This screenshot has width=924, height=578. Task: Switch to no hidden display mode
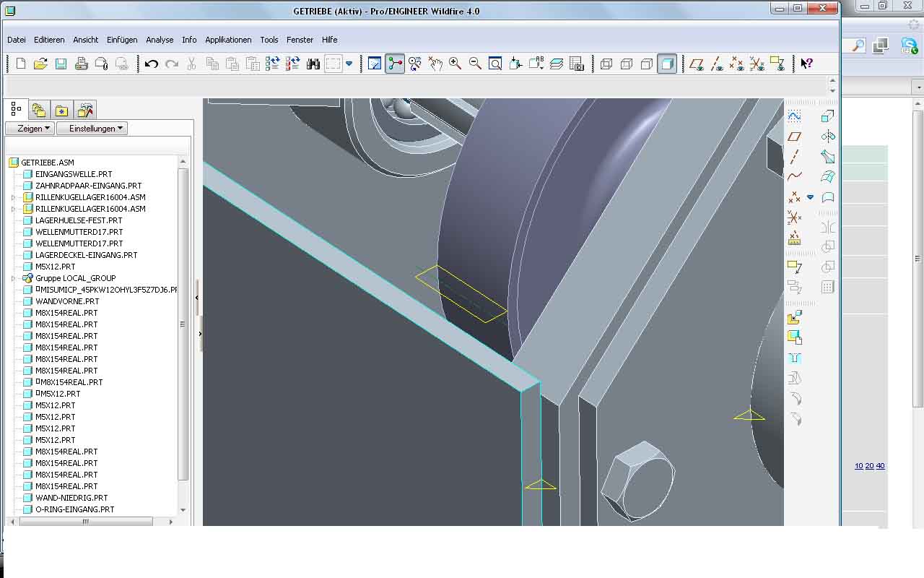pos(647,64)
